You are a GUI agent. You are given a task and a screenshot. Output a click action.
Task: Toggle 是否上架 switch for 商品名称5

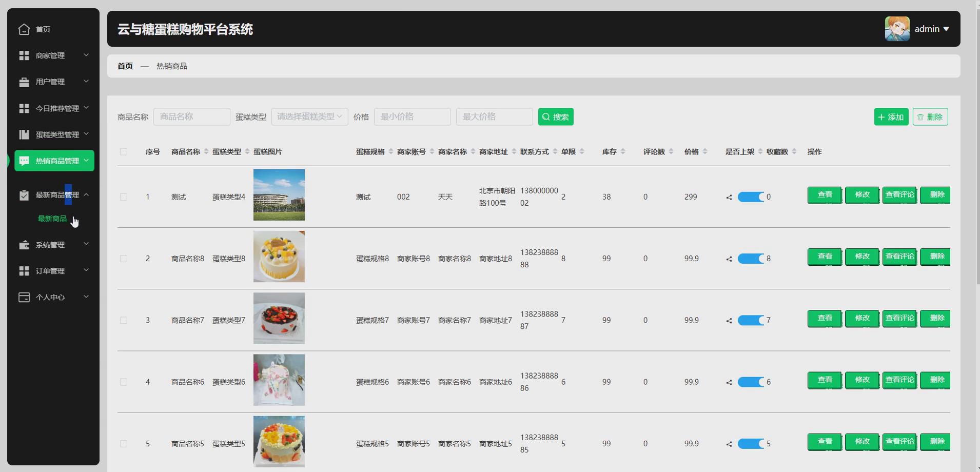pos(751,444)
